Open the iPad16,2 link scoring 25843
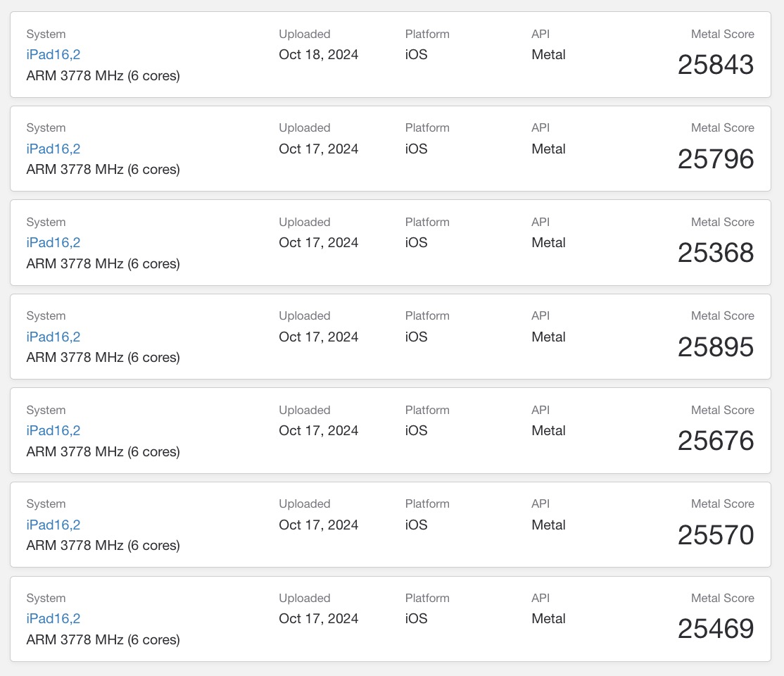The width and height of the screenshot is (784, 676). (53, 55)
